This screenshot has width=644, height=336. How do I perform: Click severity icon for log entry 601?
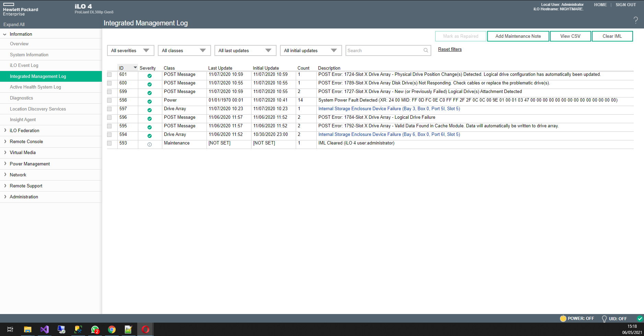pos(150,76)
